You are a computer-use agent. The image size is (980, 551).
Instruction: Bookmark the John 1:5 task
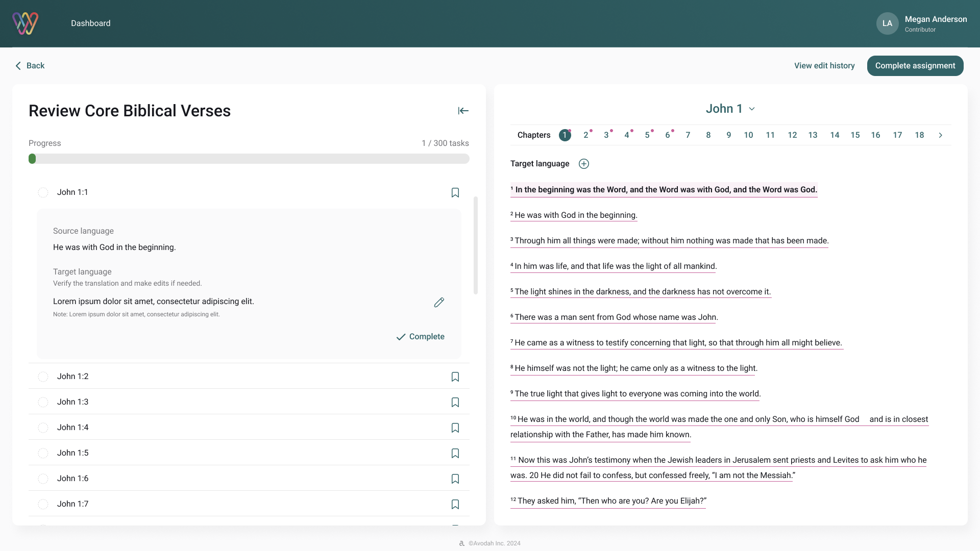point(455,453)
